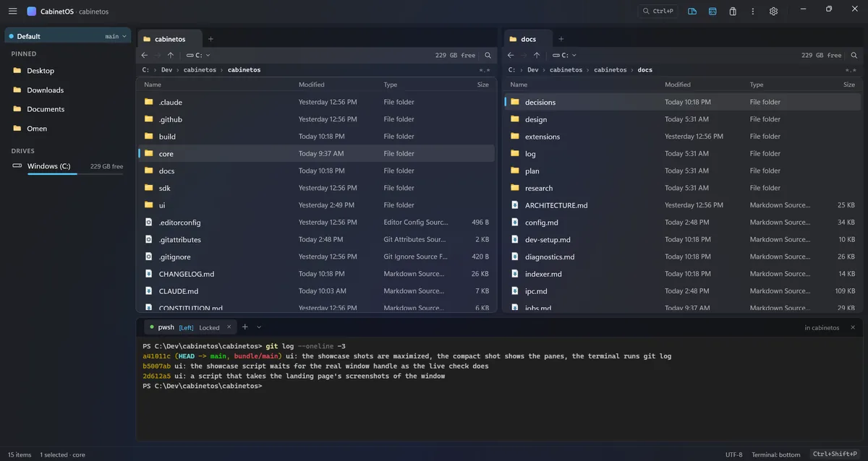Toggle the terminal panel icon in title bar
Image resolution: width=868 pixels, height=461 pixels.
[712, 11]
